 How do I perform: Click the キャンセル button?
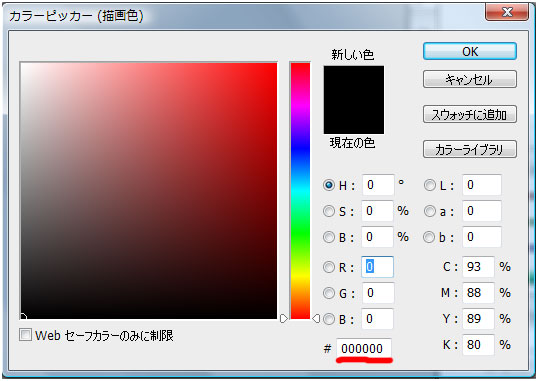click(470, 79)
